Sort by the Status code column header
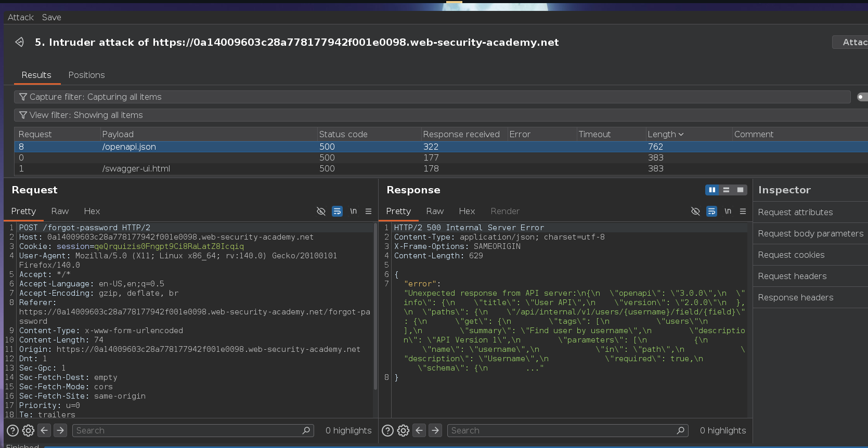This screenshot has width=868, height=448. (369, 134)
